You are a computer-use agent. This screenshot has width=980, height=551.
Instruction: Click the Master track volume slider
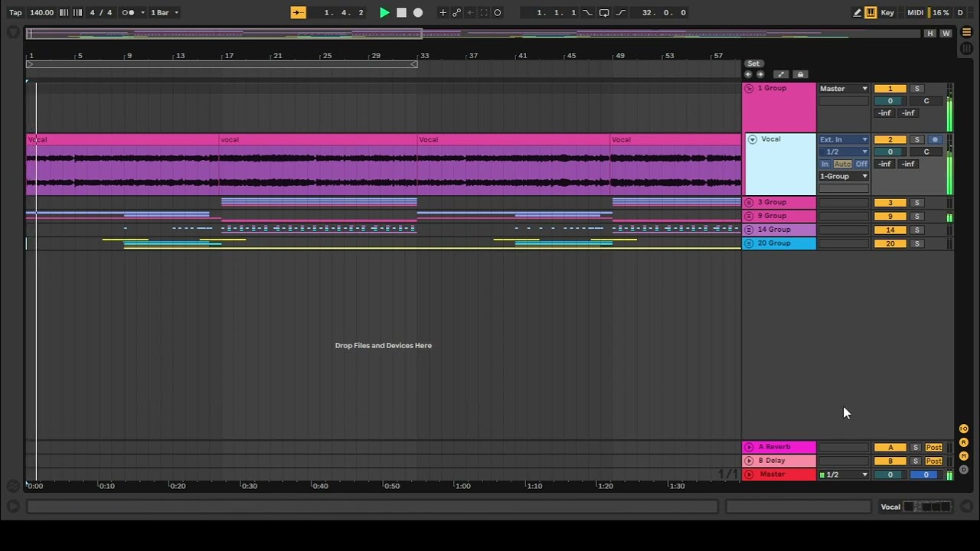(890, 474)
